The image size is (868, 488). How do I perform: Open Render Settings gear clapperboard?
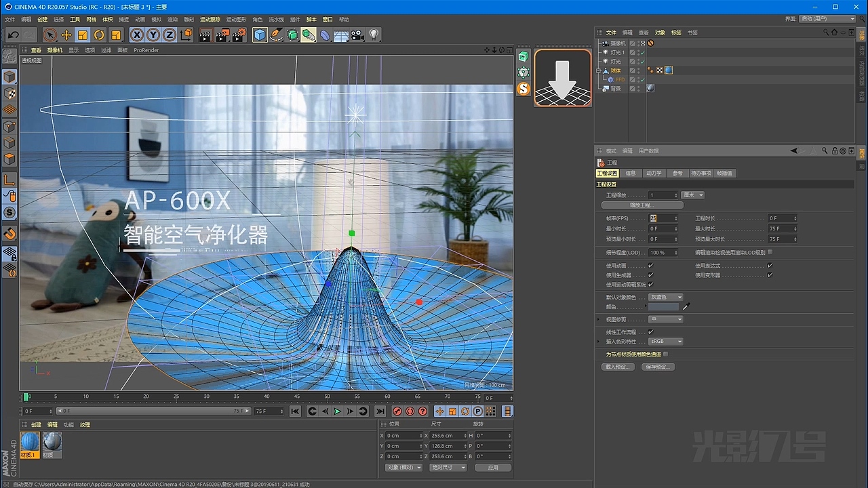click(x=239, y=35)
